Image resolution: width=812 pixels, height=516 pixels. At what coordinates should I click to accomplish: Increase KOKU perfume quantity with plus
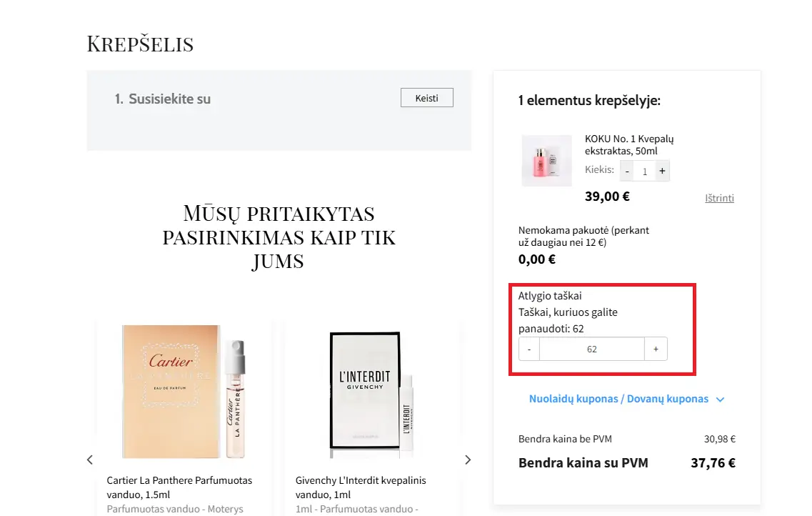coord(662,171)
